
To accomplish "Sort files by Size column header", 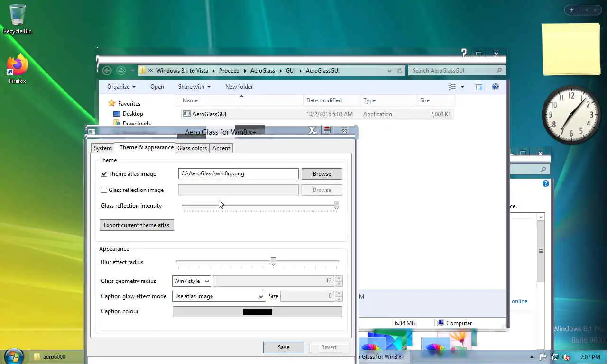I will 436,100.
